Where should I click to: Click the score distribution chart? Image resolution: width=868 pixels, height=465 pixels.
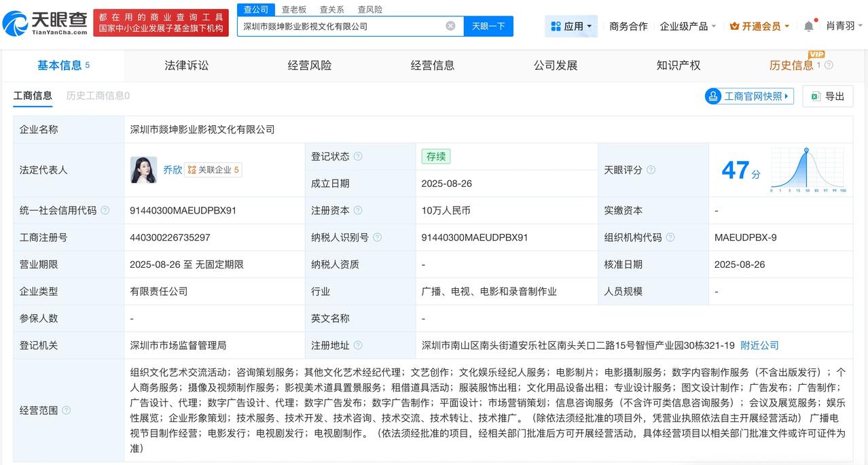tap(808, 170)
